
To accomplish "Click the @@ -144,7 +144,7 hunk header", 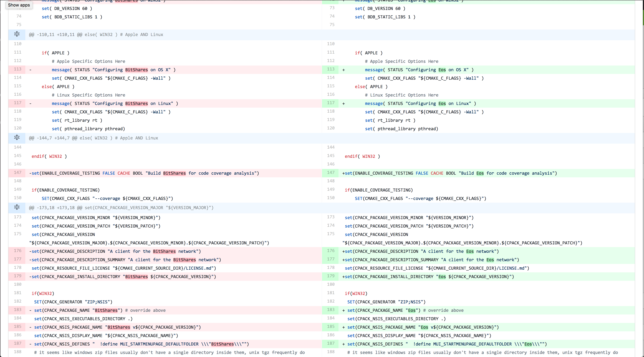I will [94, 138].
